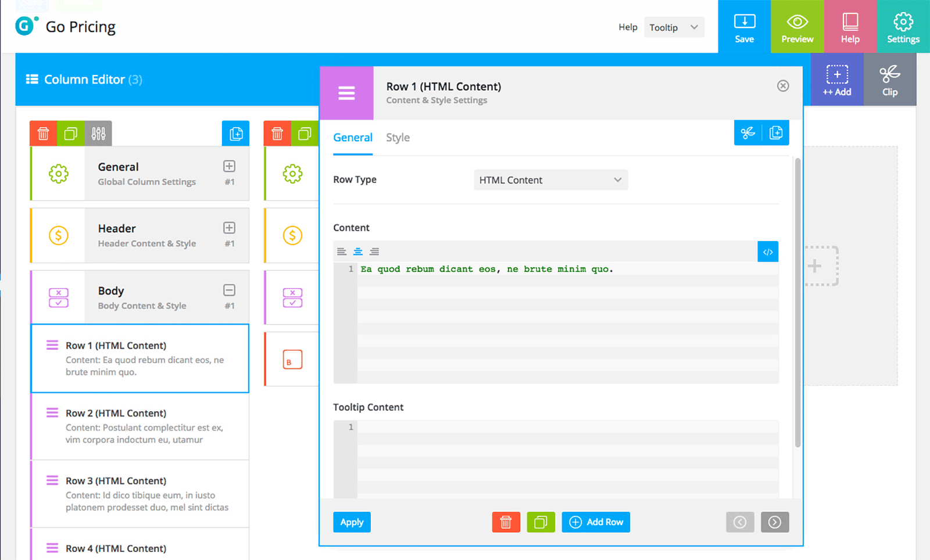The image size is (930, 560).
Task: Click the Go Pricing logo icon
Action: (26, 26)
